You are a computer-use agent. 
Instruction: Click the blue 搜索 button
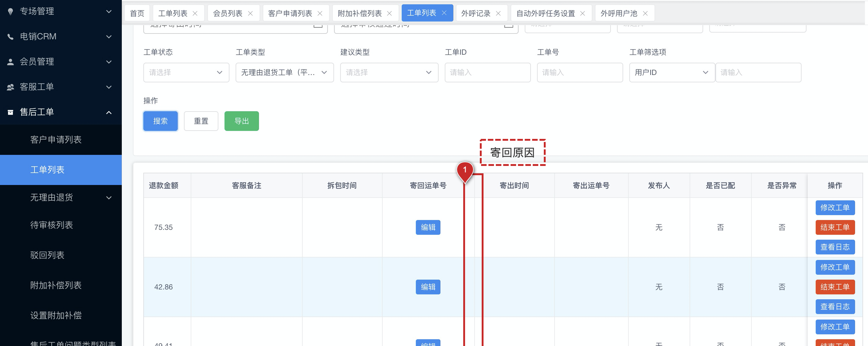coord(160,121)
